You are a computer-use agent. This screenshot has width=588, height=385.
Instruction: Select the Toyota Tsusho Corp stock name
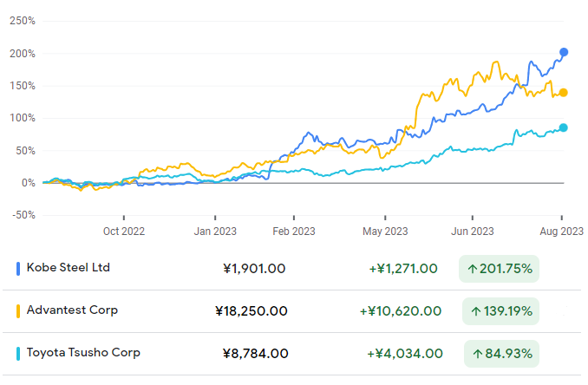click(83, 353)
